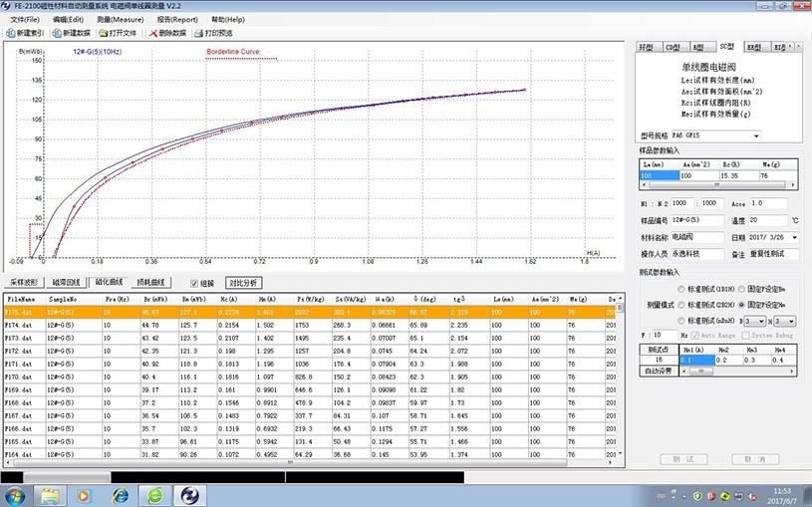The height and width of the screenshot is (507, 812).
Task: Click the green shield tray icon
Action: point(698,496)
